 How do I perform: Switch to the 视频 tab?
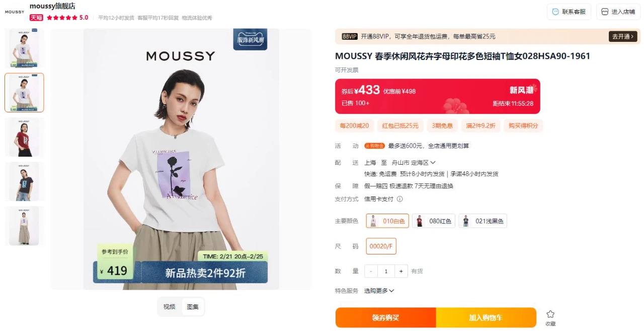[x=170, y=307]
